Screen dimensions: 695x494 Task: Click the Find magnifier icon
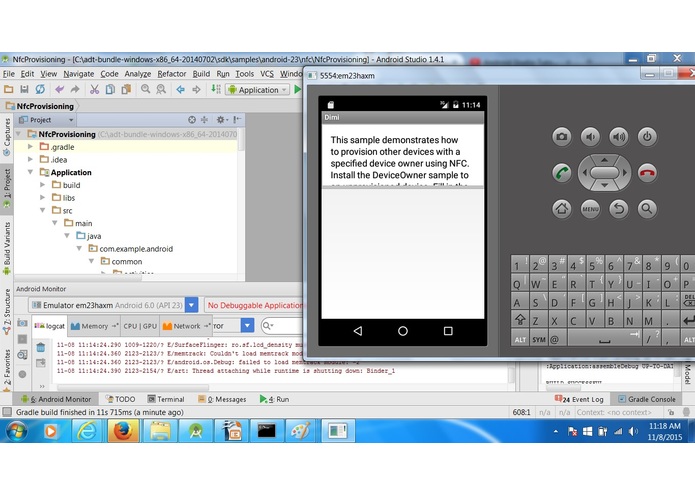[145, 89]
